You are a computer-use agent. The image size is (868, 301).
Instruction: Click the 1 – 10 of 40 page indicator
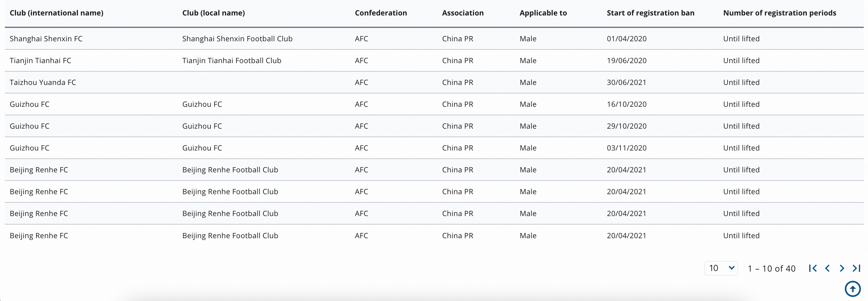point(772,269)
